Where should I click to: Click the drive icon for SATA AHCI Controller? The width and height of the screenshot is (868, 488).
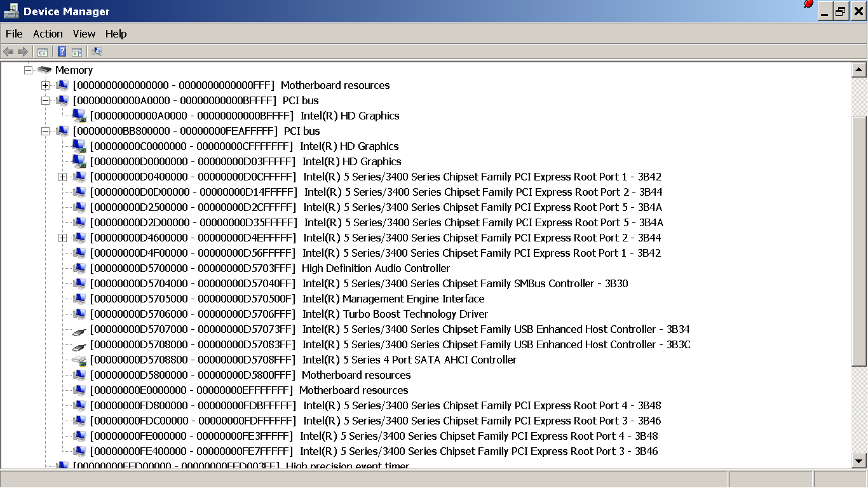pos(79,360)
